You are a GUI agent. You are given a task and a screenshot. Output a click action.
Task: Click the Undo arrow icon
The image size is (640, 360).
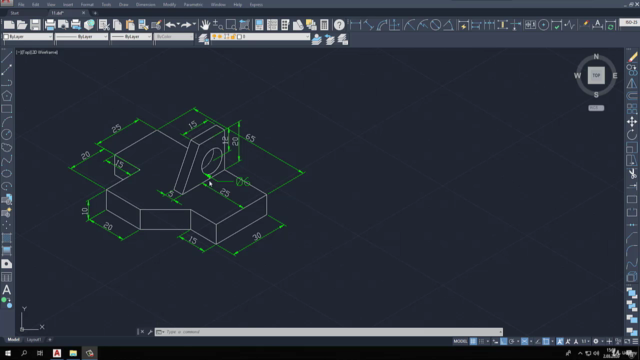pyautogui.click(x=170, y=25)
